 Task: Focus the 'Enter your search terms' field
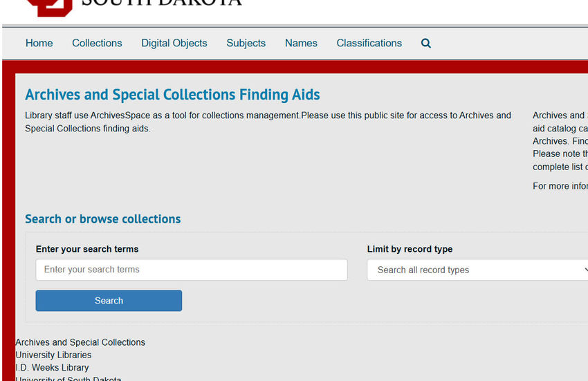pos(192,270)
